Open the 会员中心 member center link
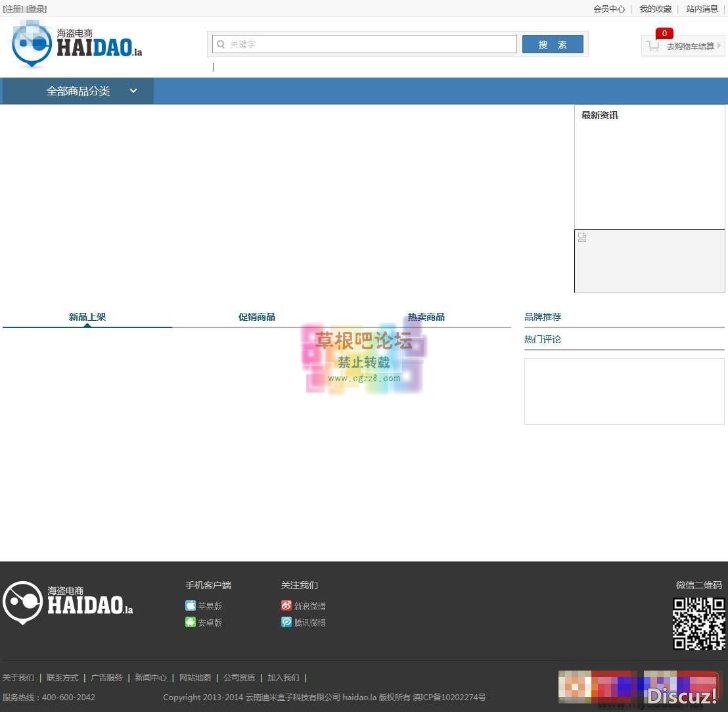This screenshot has height=712, width=728. (x=609, y=9)
